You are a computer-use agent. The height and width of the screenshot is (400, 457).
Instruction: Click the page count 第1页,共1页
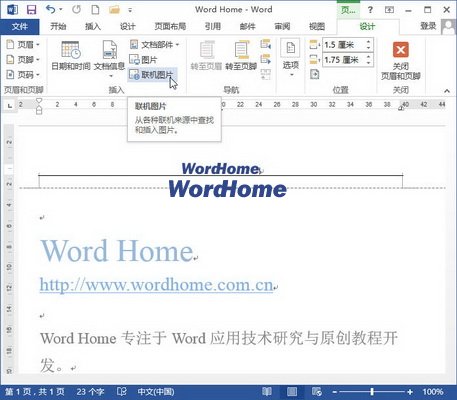tap(35, 392)
